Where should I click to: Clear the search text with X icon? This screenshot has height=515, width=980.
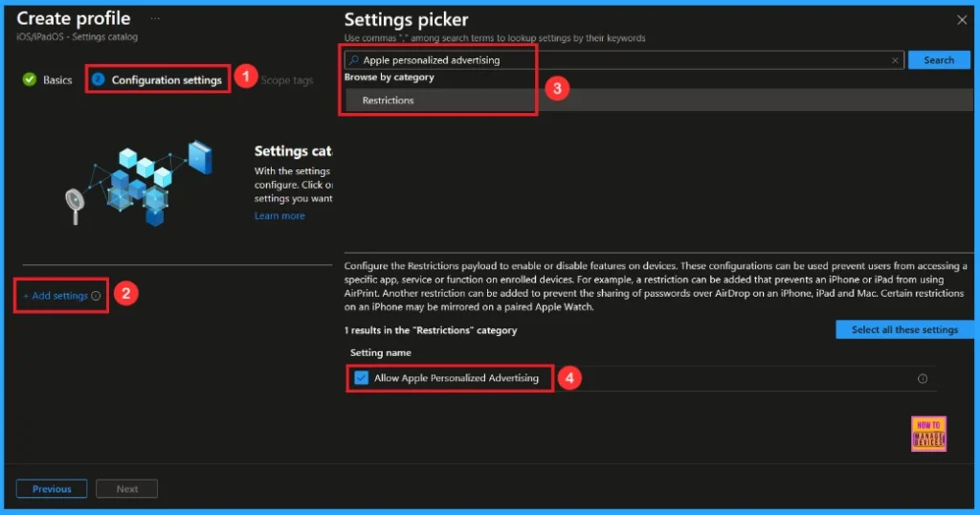point(895,60)
